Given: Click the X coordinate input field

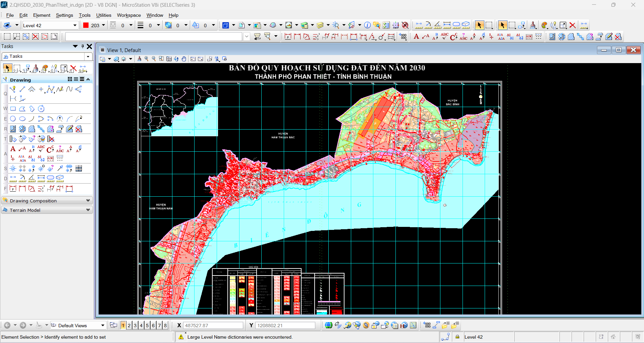Looking at the screenshot, I should coord(213,325).
